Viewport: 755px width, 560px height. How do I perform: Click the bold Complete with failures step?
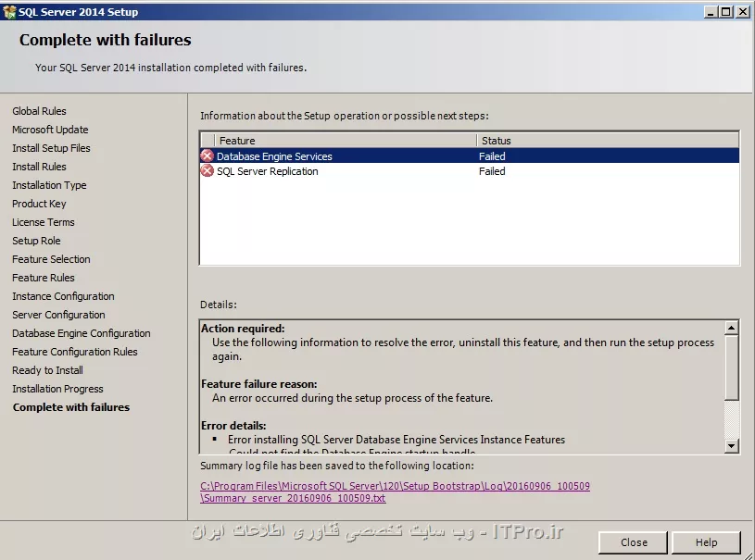pos(70,407)
